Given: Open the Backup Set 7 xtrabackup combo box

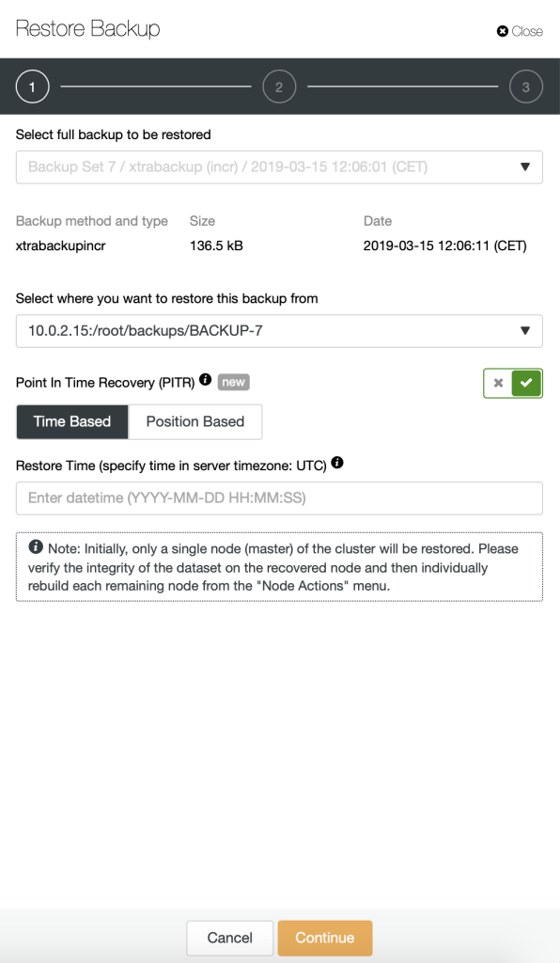Looking at the screenshot, I should [x=279, y=167].
